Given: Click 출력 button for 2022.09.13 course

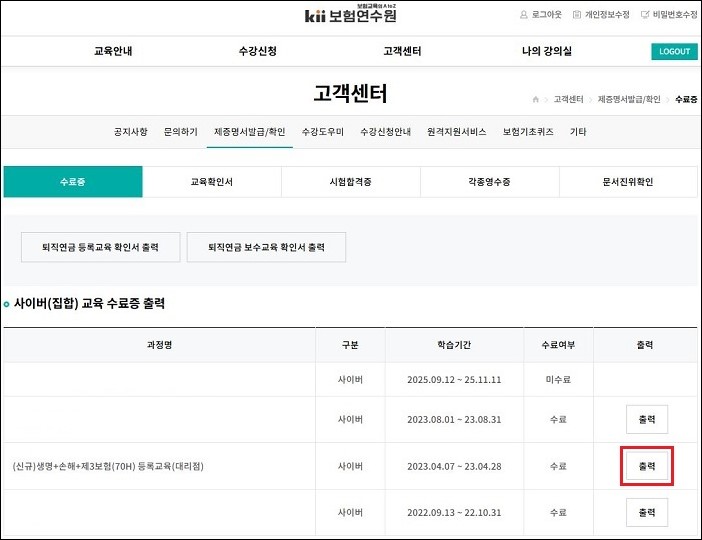Looking at the screenshot, I should [x=647, y=513].
